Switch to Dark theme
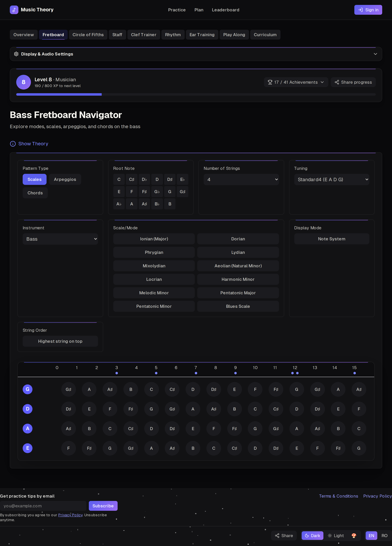 [312, 535]
